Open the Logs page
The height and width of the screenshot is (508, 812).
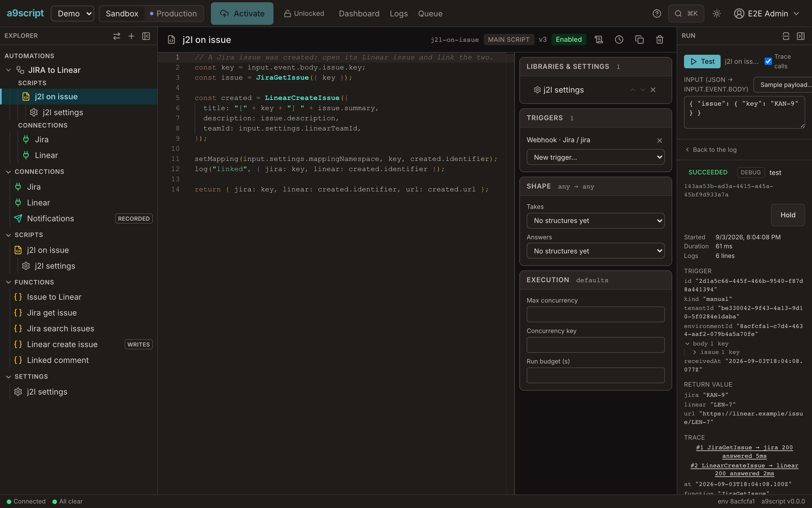(x=399, y=14)
